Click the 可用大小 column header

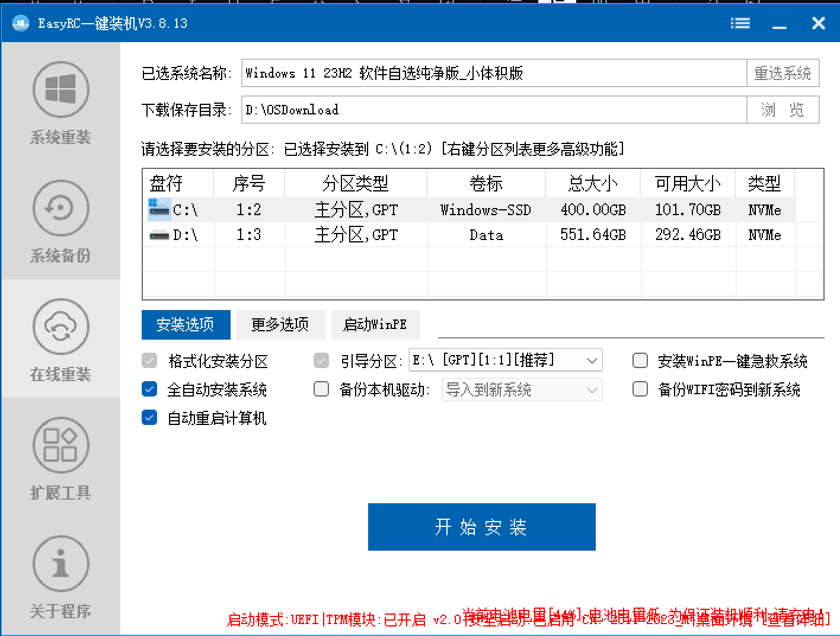click(x=688, y=184)
